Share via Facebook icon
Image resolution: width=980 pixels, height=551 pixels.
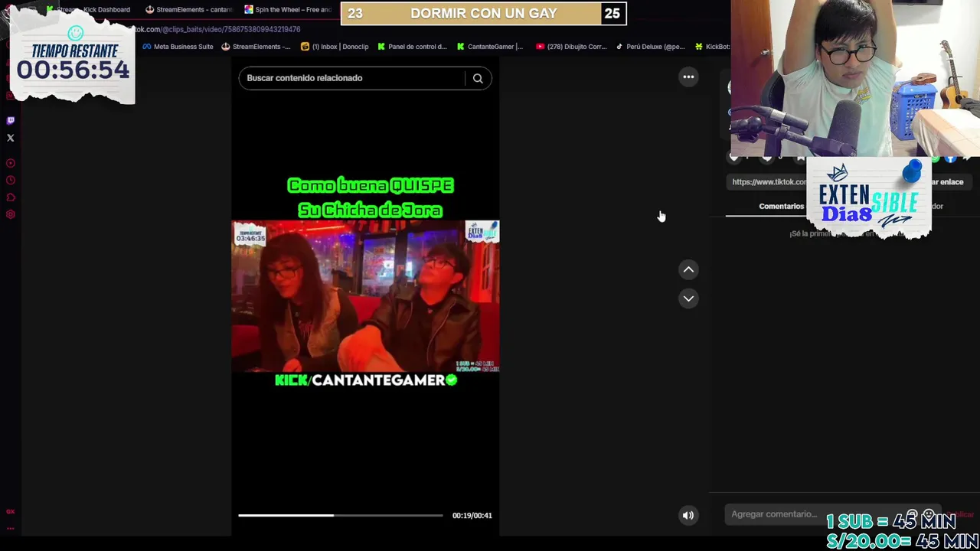(950, 158)
